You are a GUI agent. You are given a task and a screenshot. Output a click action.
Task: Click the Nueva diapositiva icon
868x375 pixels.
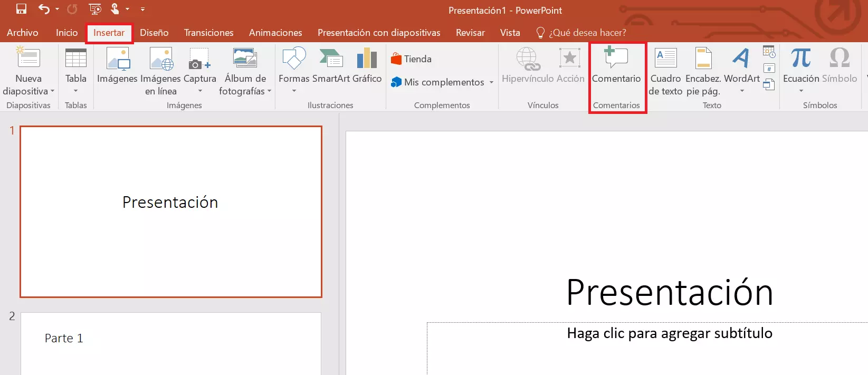28,58
